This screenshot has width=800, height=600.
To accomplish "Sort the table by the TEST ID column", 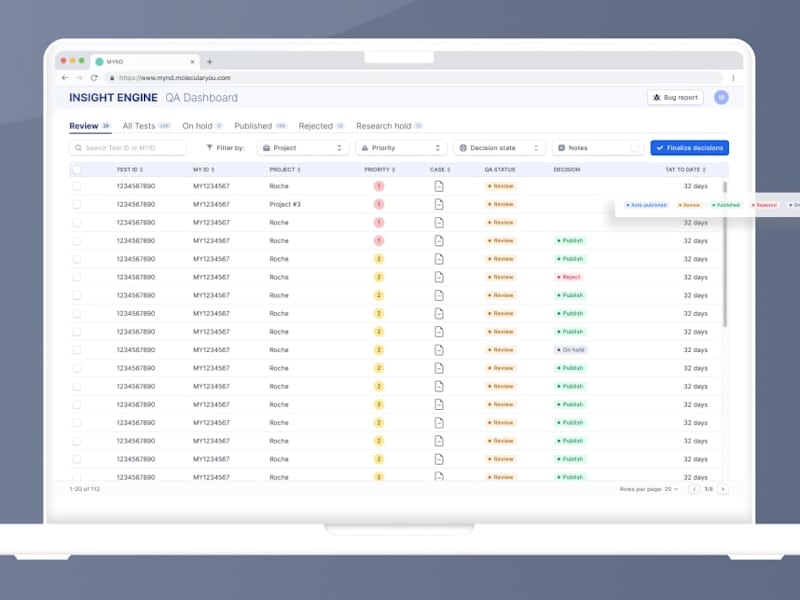I will click(130, 169).
